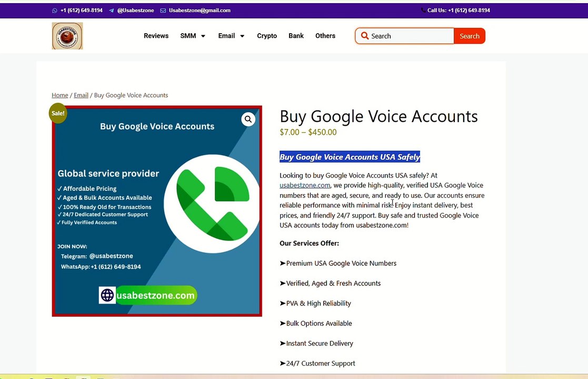
Task: Click the Our Services Offer: heading
Action: pos(310,243)
